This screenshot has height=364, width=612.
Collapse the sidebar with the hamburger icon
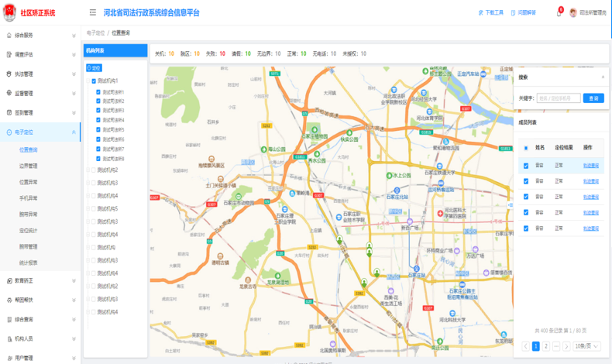coord(93,13)
